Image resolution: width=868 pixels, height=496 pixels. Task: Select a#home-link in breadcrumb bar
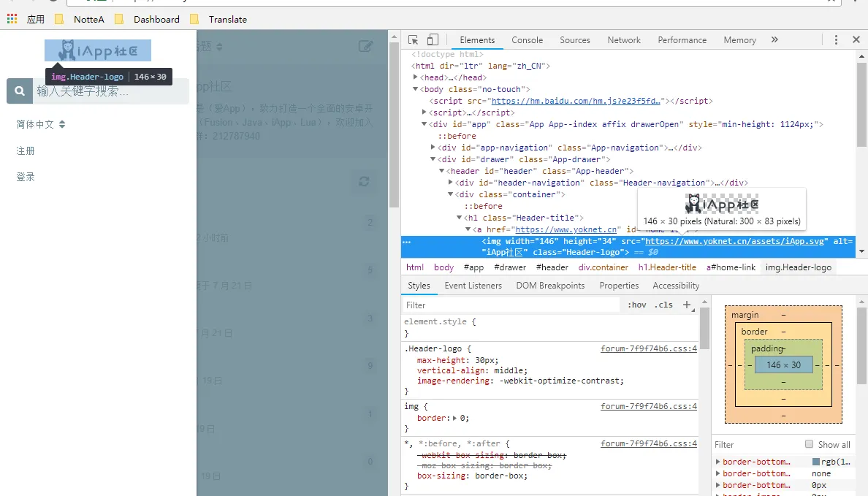click(731, 267)
